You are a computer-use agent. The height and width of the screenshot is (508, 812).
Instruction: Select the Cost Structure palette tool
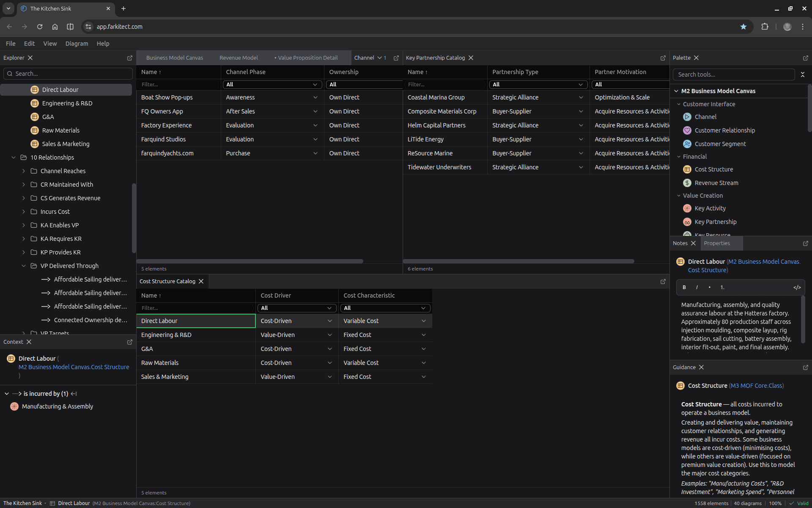[x=708, y=169]
